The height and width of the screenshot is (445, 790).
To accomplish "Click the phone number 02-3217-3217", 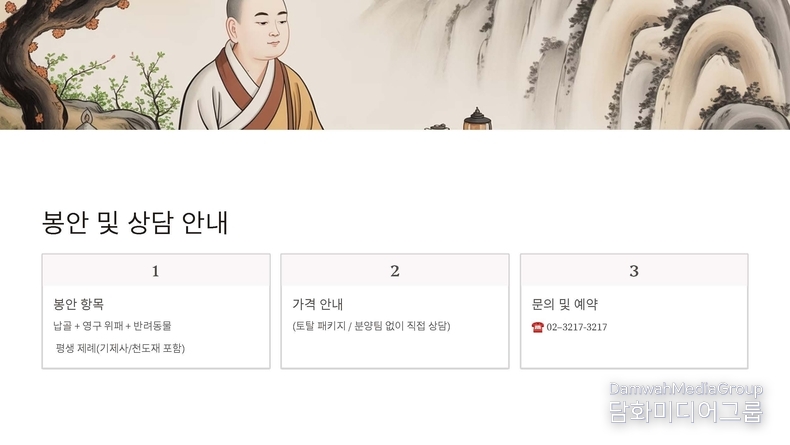I will (x=577, y=327).
